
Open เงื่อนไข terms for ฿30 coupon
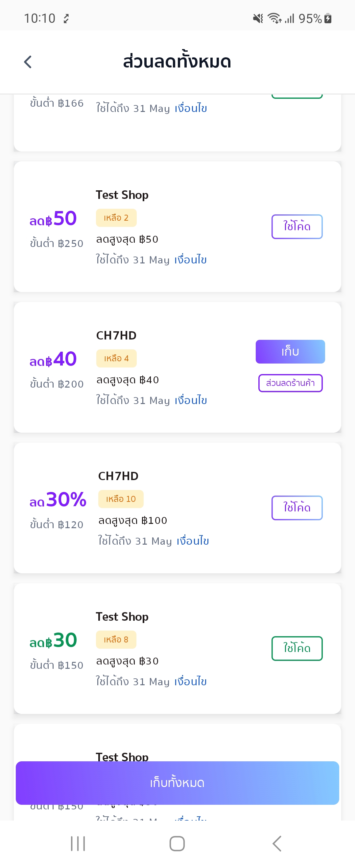click(x=190, y=681)
